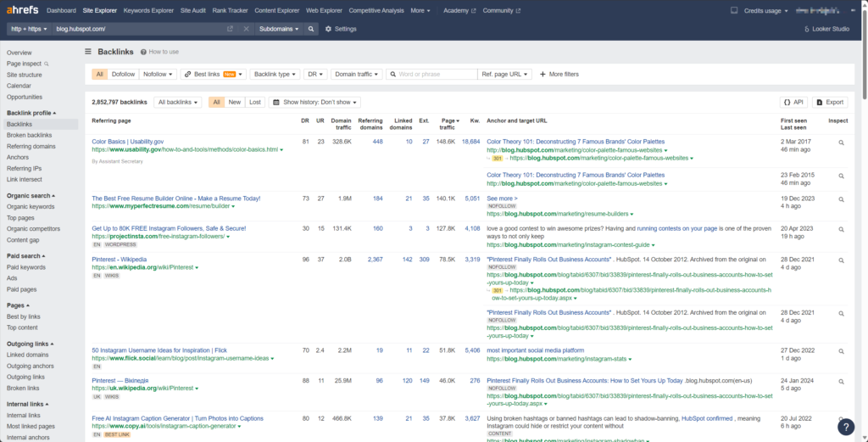
Task: Open Referring domains in the sidebar
Action: [x=31, y=146]
